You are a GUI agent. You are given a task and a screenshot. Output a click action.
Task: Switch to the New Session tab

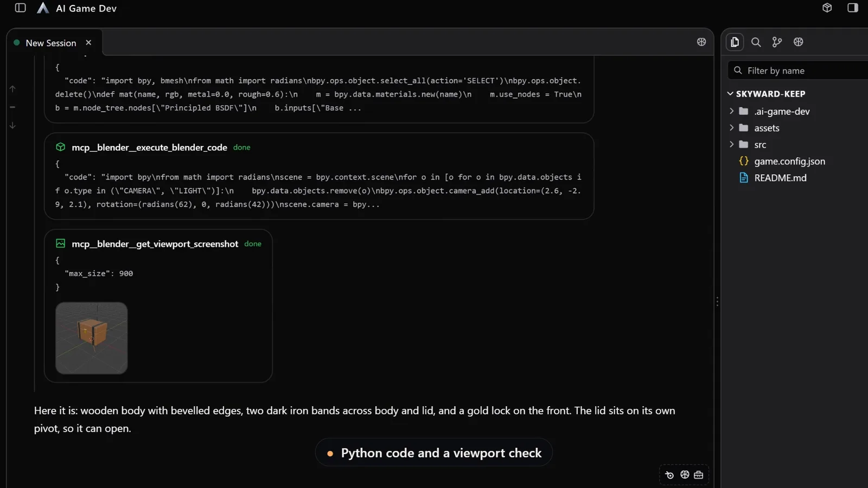(x=51, y=43)
